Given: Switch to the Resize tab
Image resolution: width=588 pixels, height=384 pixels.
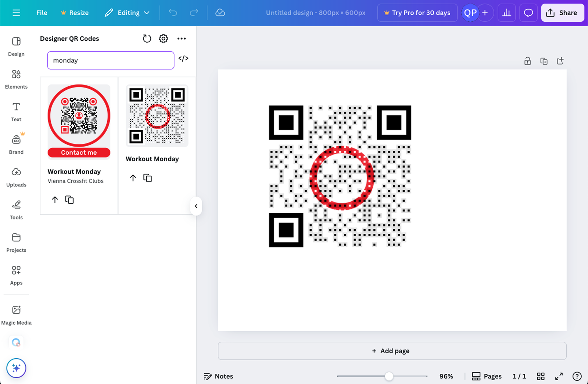Looking at the screenshot, I should click(75, 12).
